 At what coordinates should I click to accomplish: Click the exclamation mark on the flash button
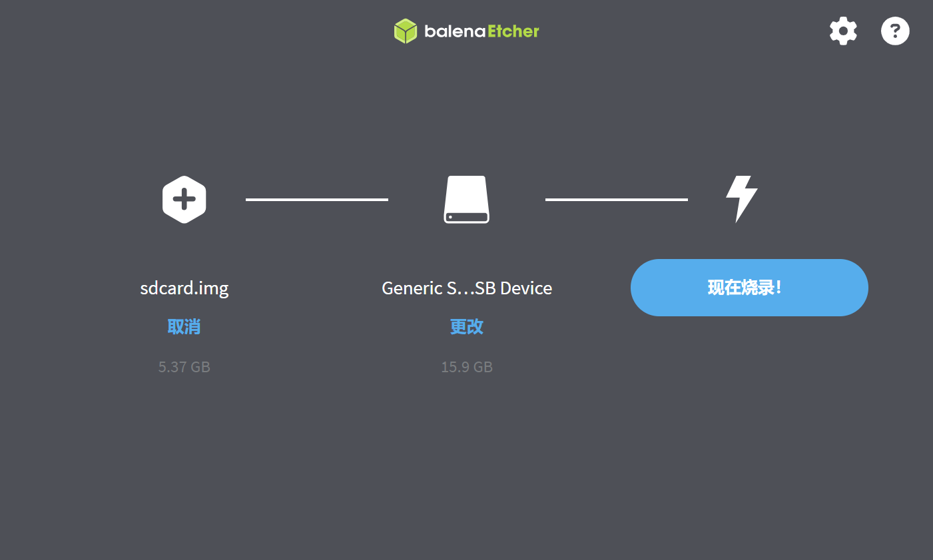click(x=778, y=288)
